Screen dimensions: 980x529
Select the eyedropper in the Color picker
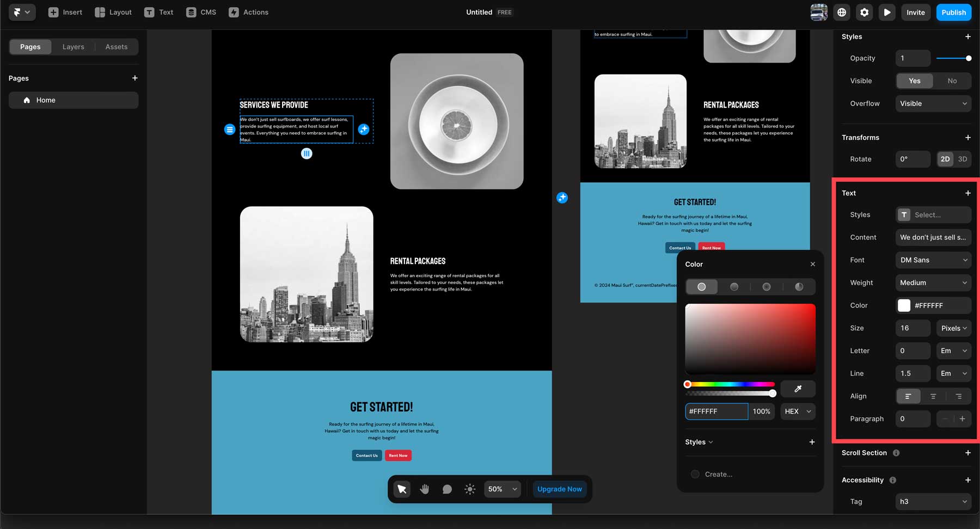point(798,389)
